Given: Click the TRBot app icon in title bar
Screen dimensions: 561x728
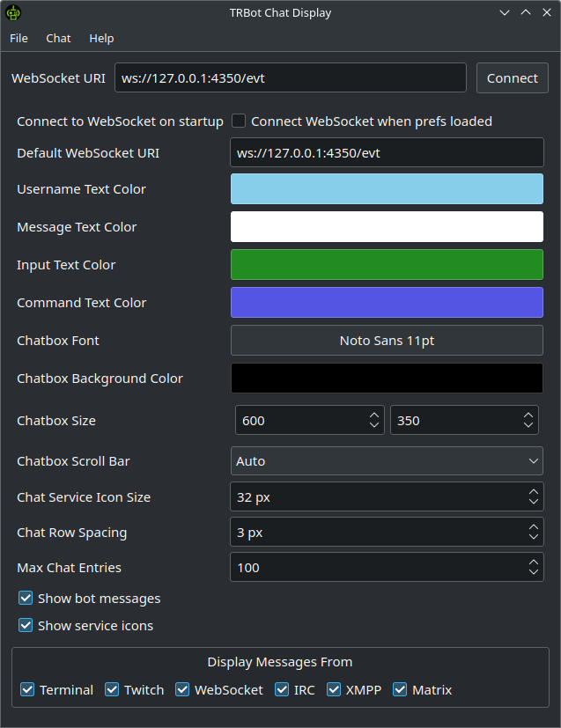Looking at the screenshot, I should (13, 12).
